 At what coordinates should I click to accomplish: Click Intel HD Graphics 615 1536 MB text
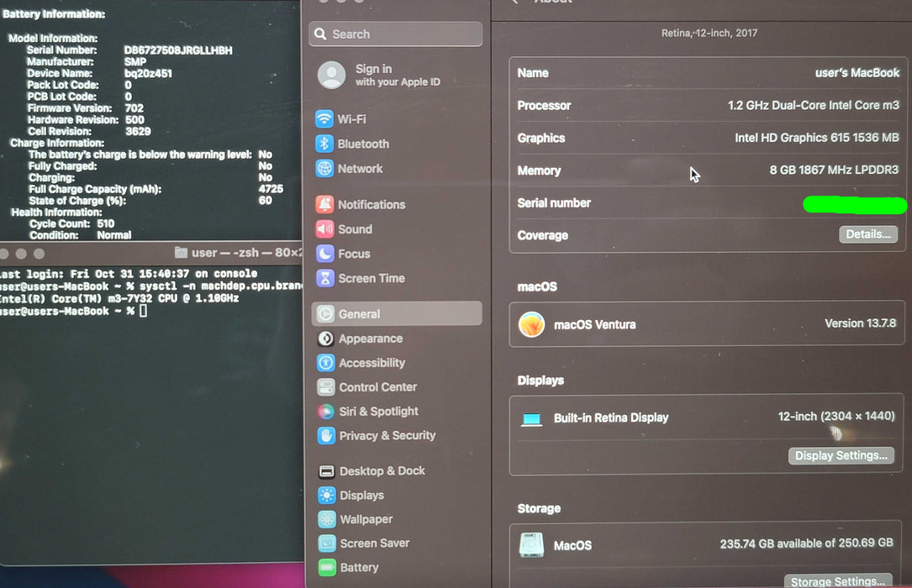click(817, 138)
